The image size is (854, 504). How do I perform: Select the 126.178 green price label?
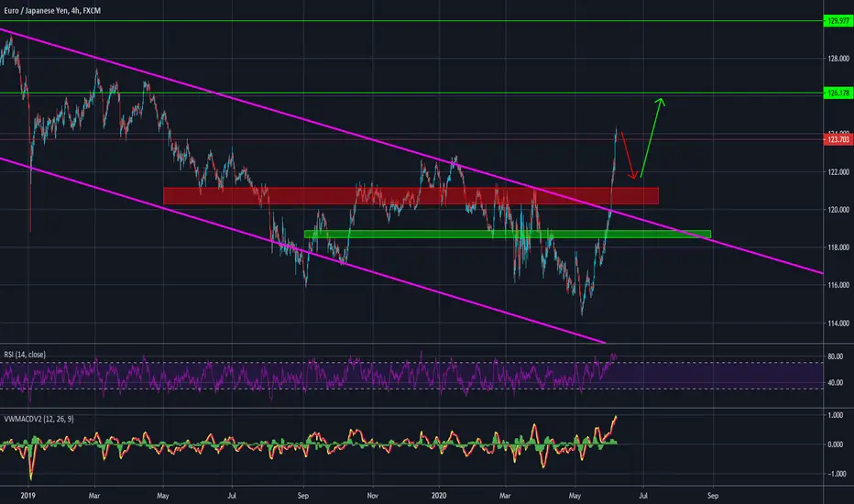[x=838, y=93]
